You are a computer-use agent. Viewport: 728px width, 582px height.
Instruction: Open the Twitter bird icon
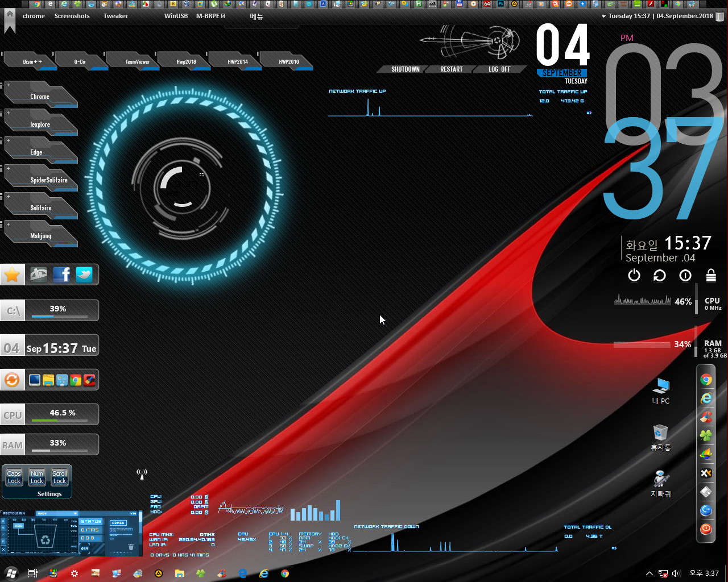coord(84,275)
